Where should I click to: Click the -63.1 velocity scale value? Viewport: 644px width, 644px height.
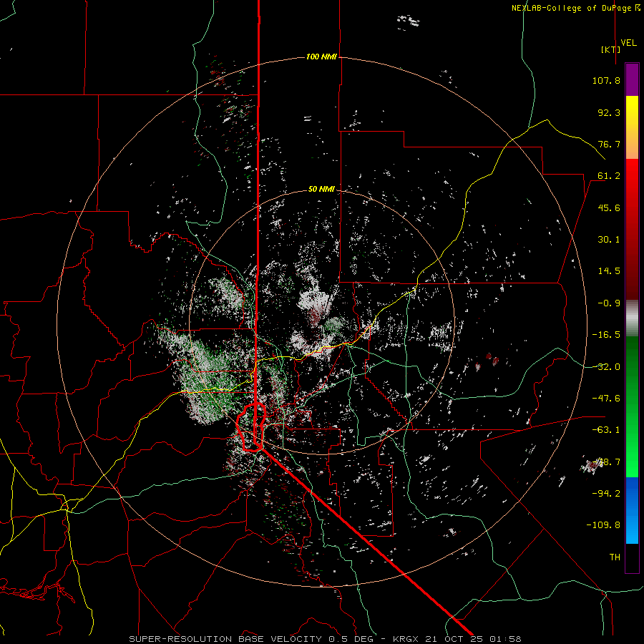(606, 430)
